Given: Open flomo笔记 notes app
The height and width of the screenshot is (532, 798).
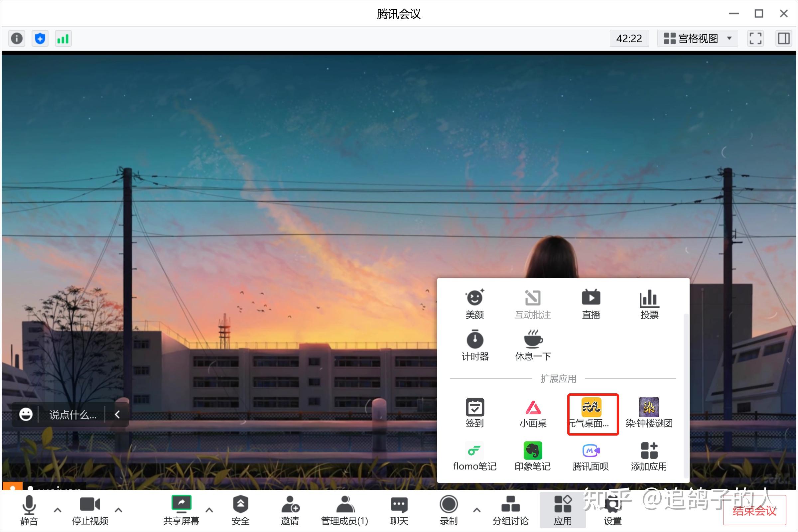Looking at the screenshot, I should (x=475, y=456).
